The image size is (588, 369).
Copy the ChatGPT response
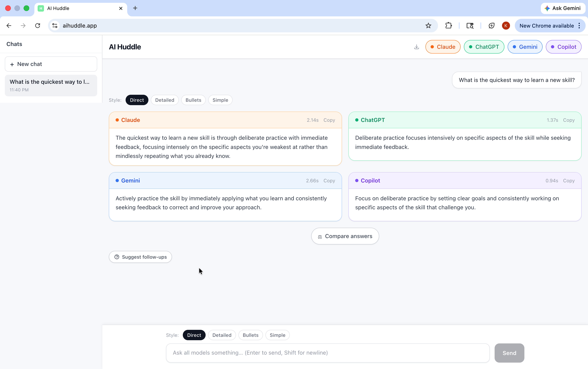(x=568, y=120)
